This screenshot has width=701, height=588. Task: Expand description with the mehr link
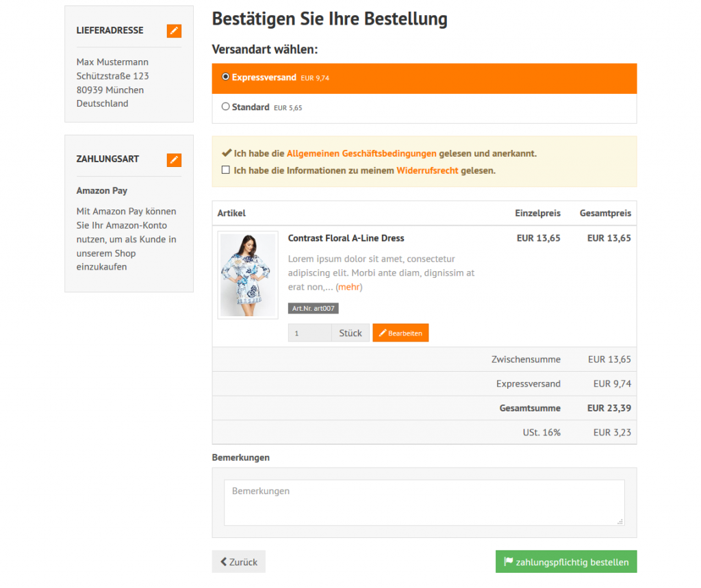pyautogui.click(x=349, y=287)
